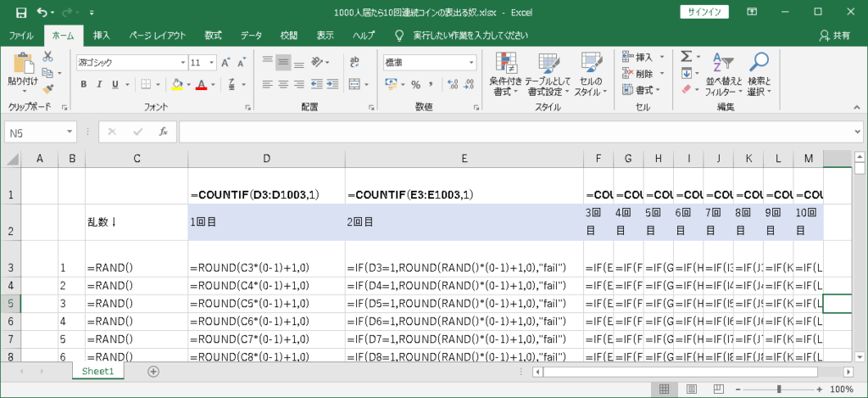Open 並べ替えとフィルター sort and filter
The height and width of the screenshot is (398, 868).
(721, 74)
